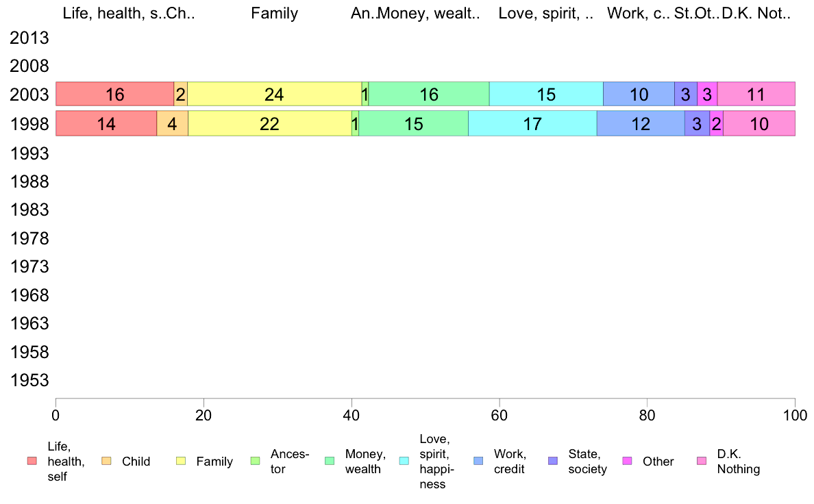The height and width of the screenshot is (504, 814).
Task: Click the 1953 year label on the axis
Action: click(30, 380)
